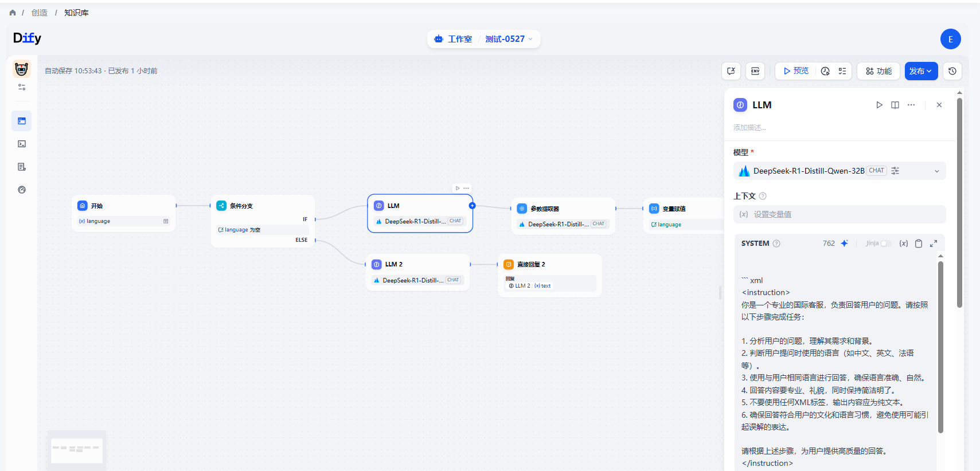The width and height of the screenshot is (980, 471).
Task: Click the 上下文 help question mark
Action: [x=763, y=196]
